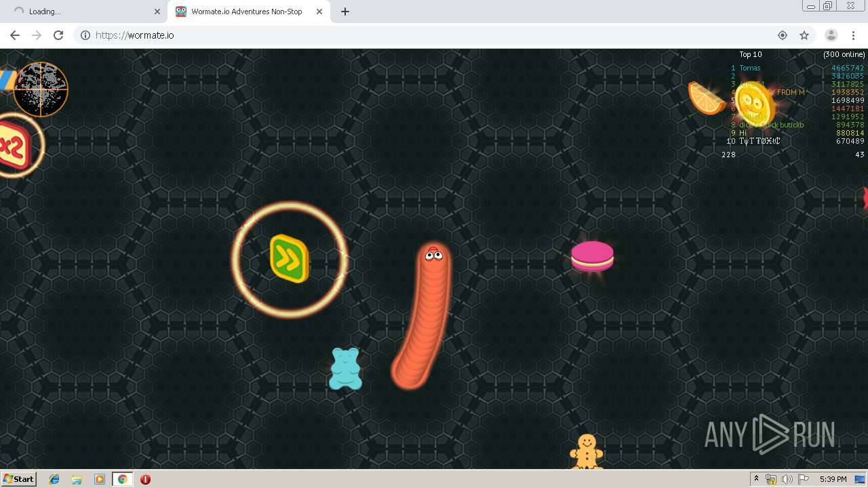Click leaderboard entry Tomas

pos(750,68)
